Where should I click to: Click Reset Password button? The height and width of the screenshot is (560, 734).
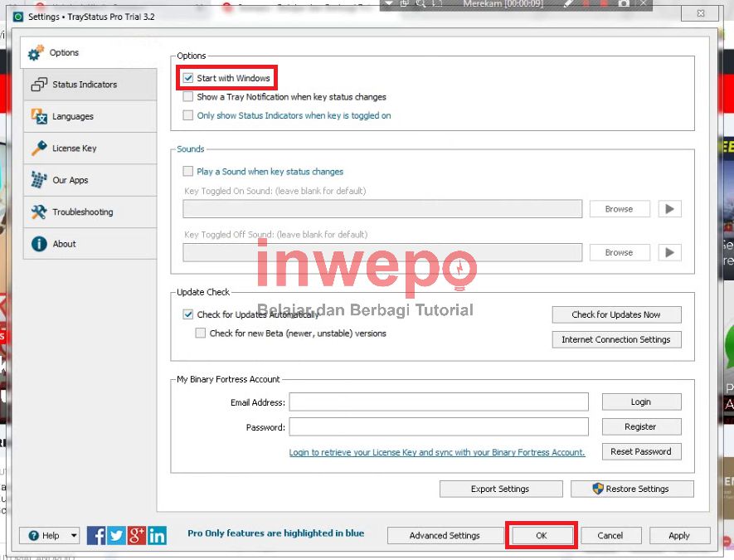tap(641, 451)
